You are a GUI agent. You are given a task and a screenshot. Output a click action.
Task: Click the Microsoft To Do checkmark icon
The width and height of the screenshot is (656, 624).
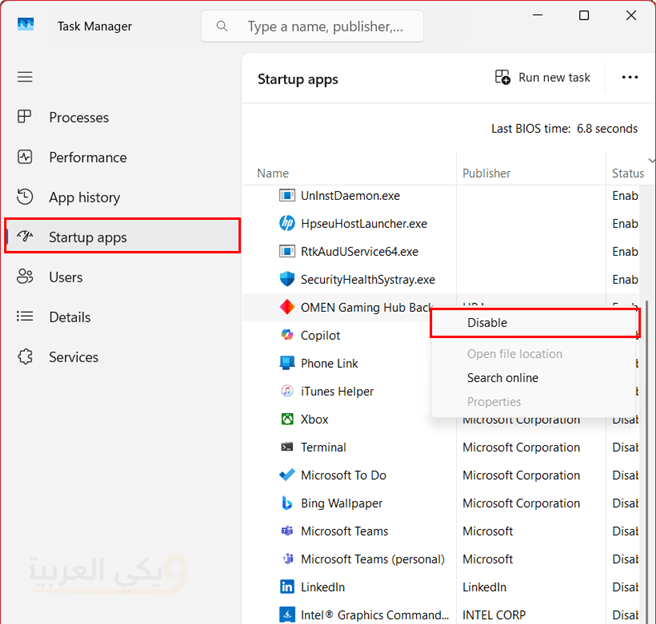point(287,475)
